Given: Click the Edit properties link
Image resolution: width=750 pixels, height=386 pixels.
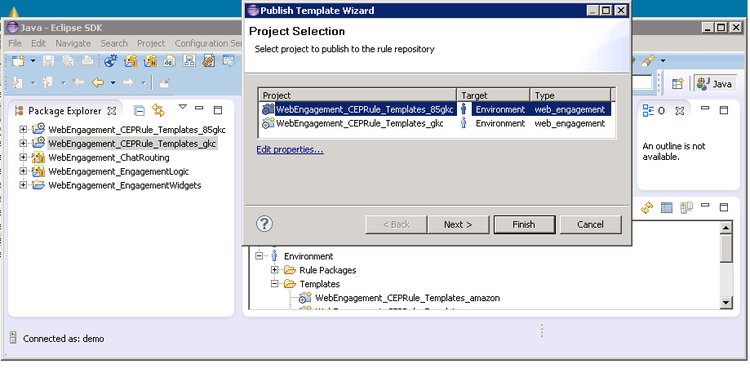Looking at the screenshot, I should [x=290, y=150].
